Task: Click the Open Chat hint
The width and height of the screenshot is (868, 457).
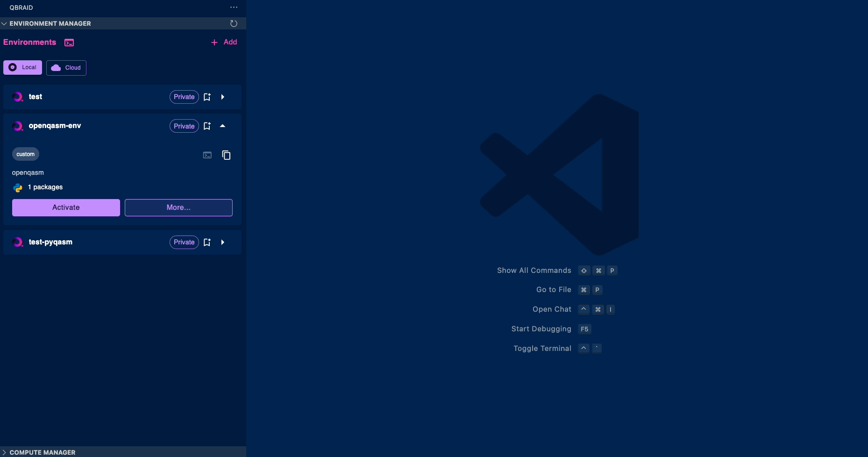Action: [x=552, y=309]
